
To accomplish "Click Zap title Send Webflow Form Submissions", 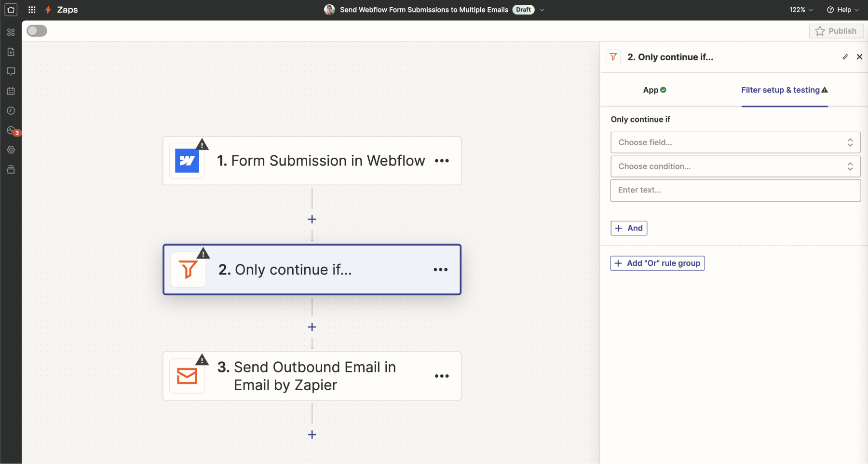I will [x=424, y=10].
